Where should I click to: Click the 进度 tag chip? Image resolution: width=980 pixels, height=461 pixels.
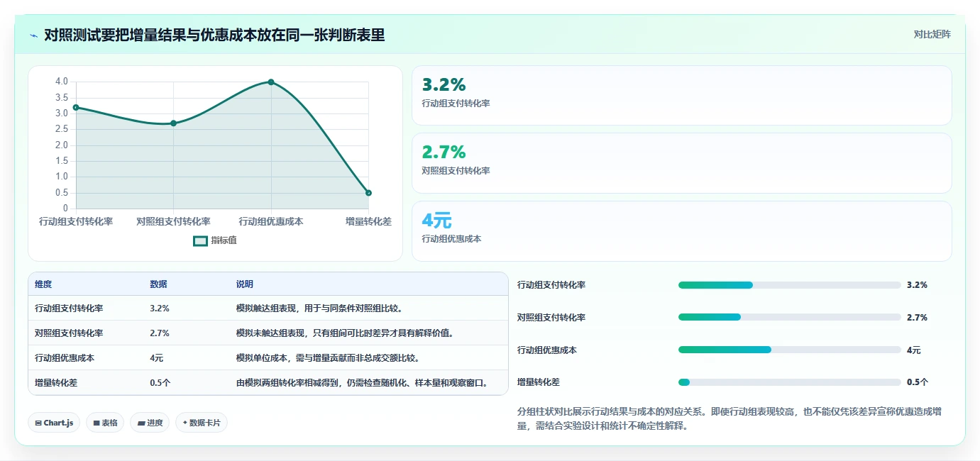click(150, 423)
